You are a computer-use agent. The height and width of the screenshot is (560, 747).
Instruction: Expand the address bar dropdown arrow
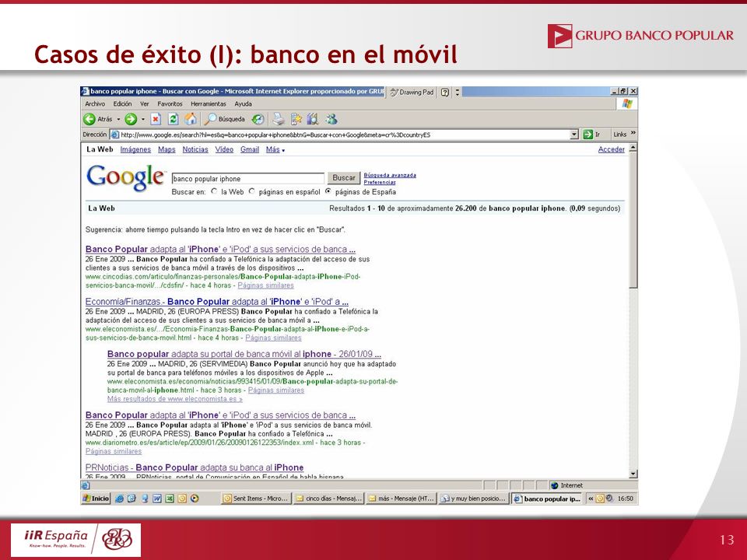[574, 135]
